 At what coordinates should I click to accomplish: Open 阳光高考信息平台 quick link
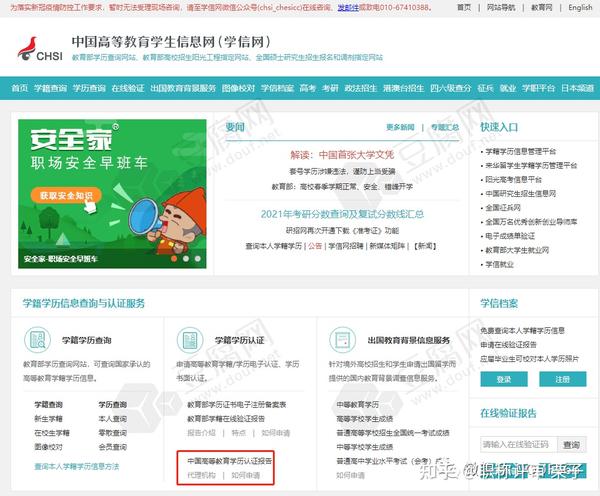(x=513, y=179)
